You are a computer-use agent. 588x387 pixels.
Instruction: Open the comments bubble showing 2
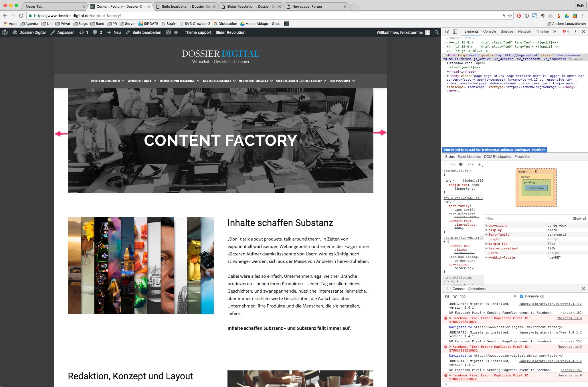pos(97,32)
